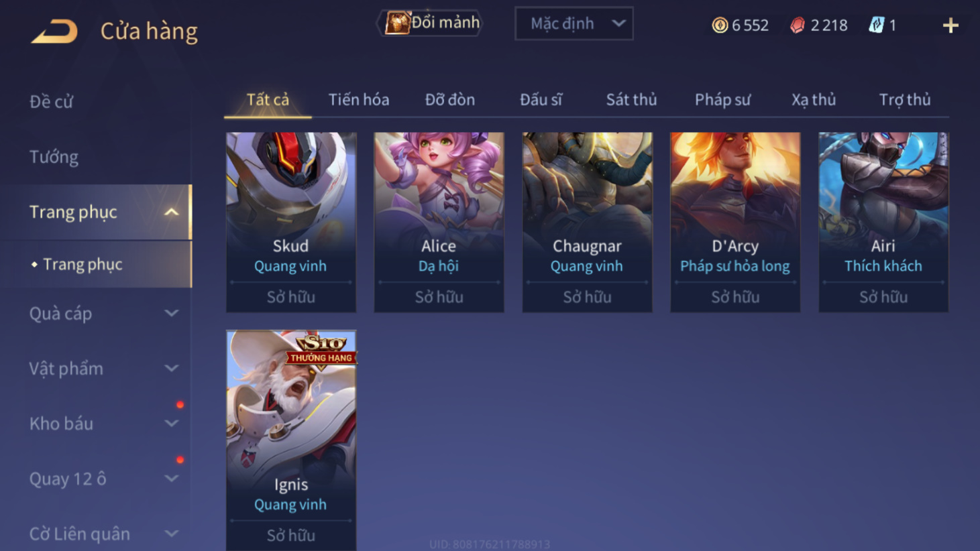Tap the plus icon to add currency
The image size is (980, 551).
[x=950, y=25]
